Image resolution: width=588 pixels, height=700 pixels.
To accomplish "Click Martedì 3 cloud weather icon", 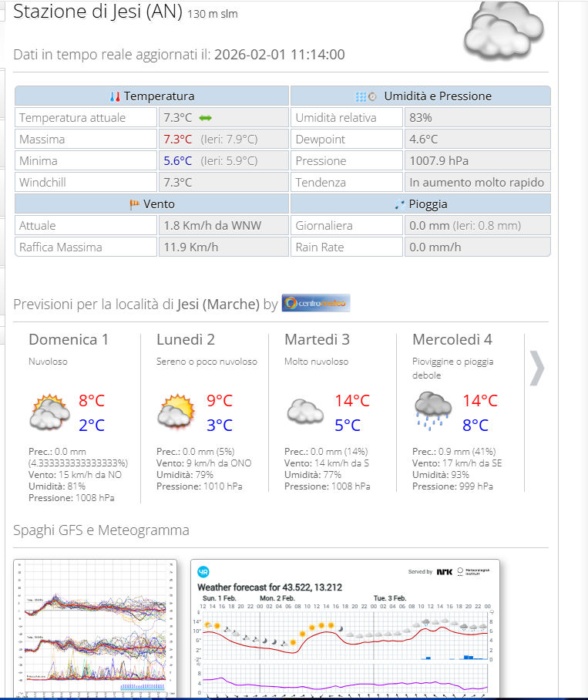I will pos(305,412).
